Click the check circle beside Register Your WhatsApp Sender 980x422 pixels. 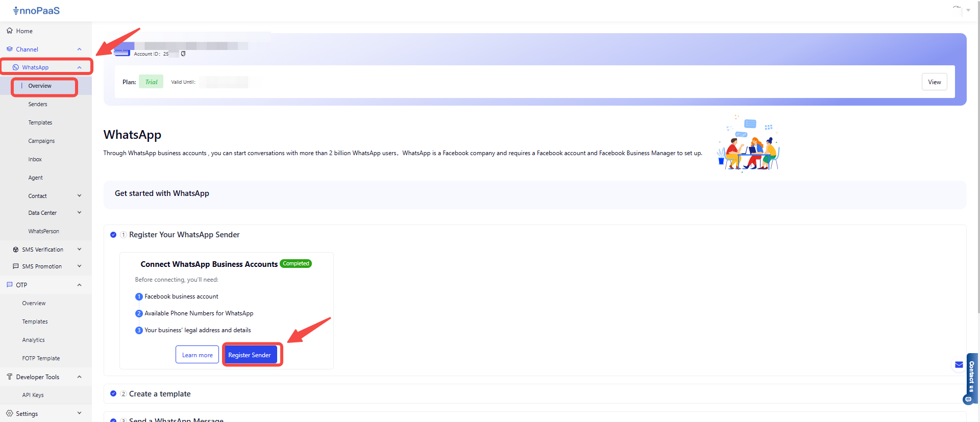(x=113, y=235)
